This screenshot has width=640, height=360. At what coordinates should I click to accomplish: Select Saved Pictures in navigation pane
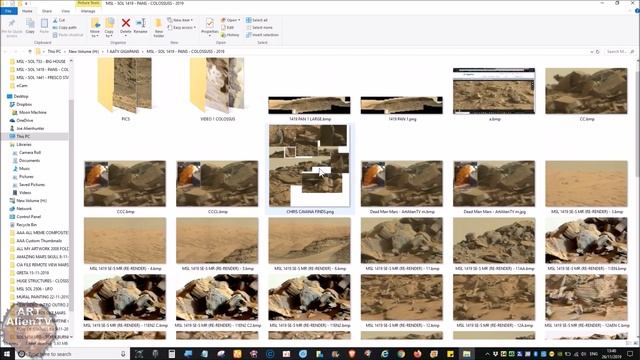tap(32, 184)
